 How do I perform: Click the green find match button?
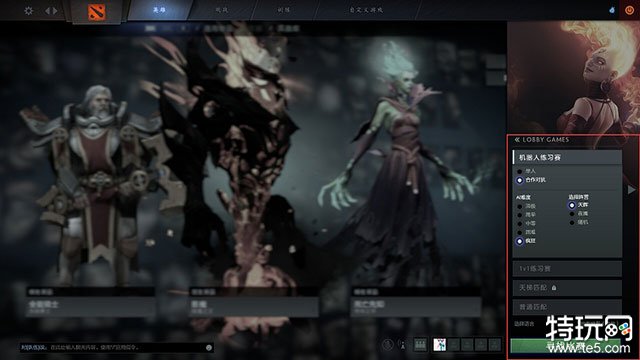point(566,346)
